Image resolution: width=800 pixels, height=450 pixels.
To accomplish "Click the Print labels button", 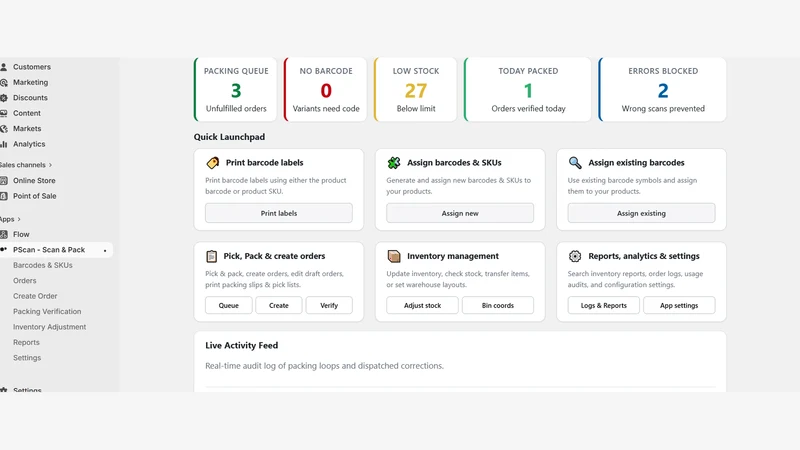I will coord(279,213).
